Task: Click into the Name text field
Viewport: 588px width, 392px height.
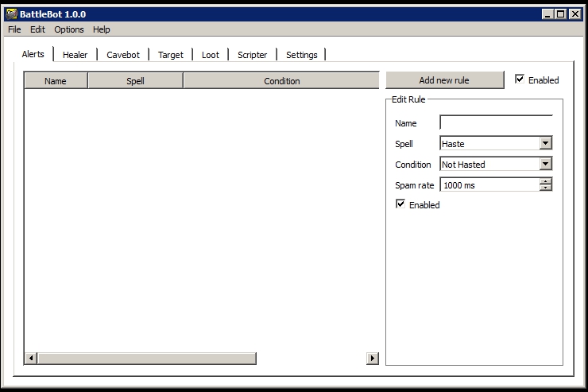Action: click(x=496, y=123)
